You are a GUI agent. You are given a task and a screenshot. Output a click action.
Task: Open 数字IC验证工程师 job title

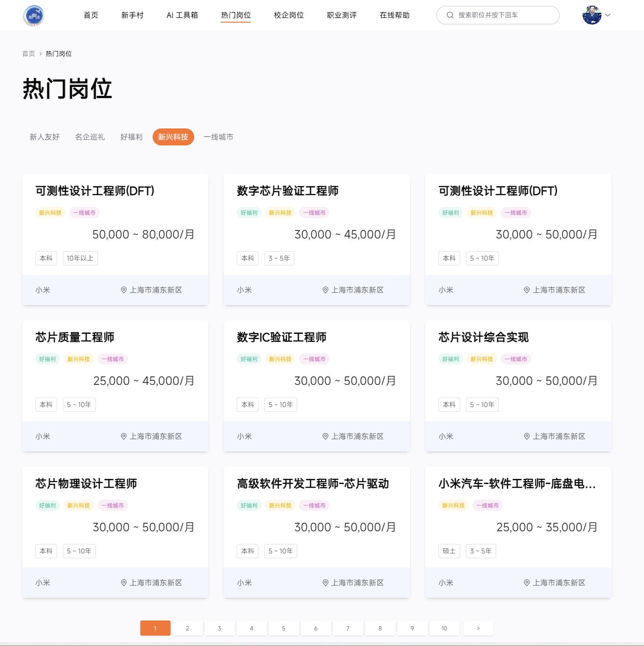[282, 337]
